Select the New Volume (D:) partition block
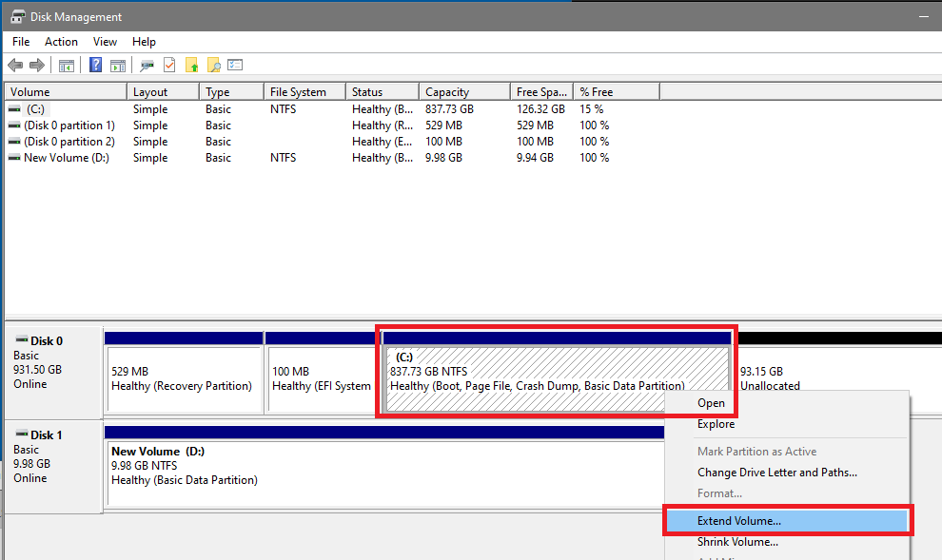Viewport: 942px width, 560px height. tap(384, 467)
